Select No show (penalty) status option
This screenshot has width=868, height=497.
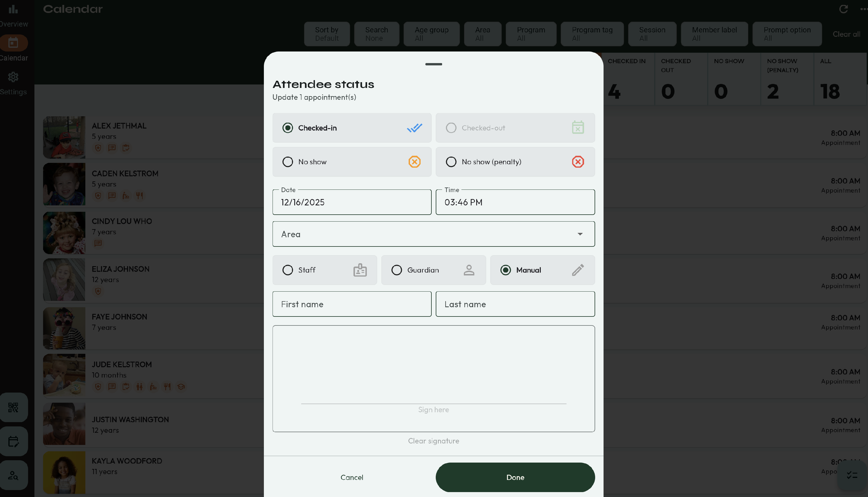451,162
